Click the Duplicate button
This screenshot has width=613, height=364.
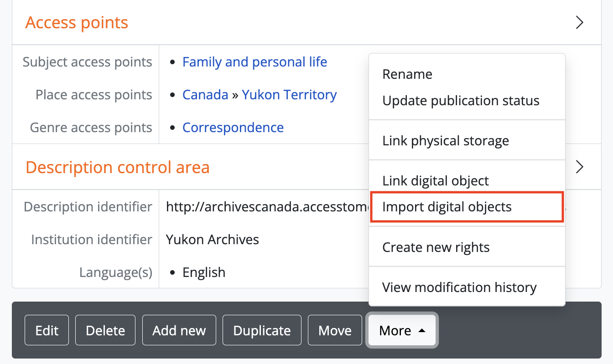[x=262, y=330]
